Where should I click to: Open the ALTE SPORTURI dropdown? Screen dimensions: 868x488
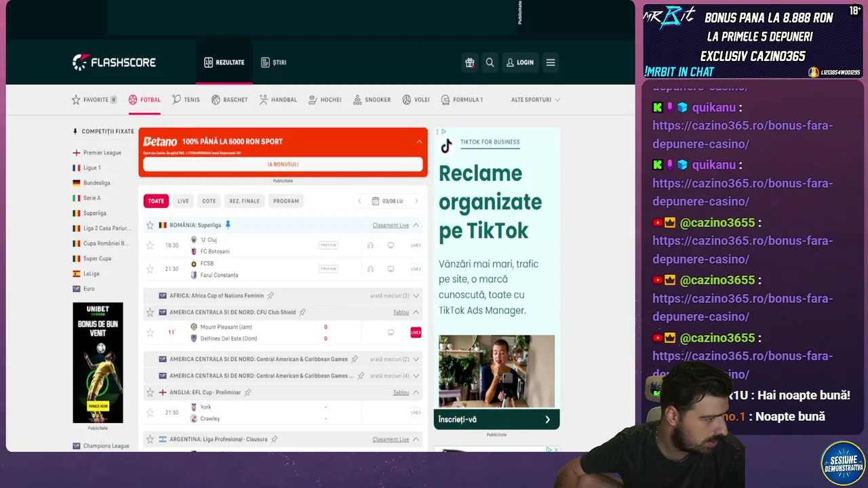click(x=536, y=100)
